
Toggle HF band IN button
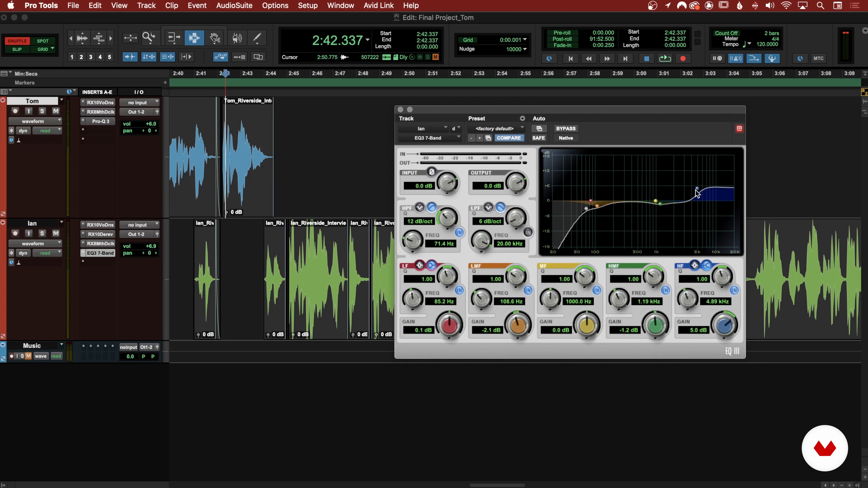click(734, 290)
